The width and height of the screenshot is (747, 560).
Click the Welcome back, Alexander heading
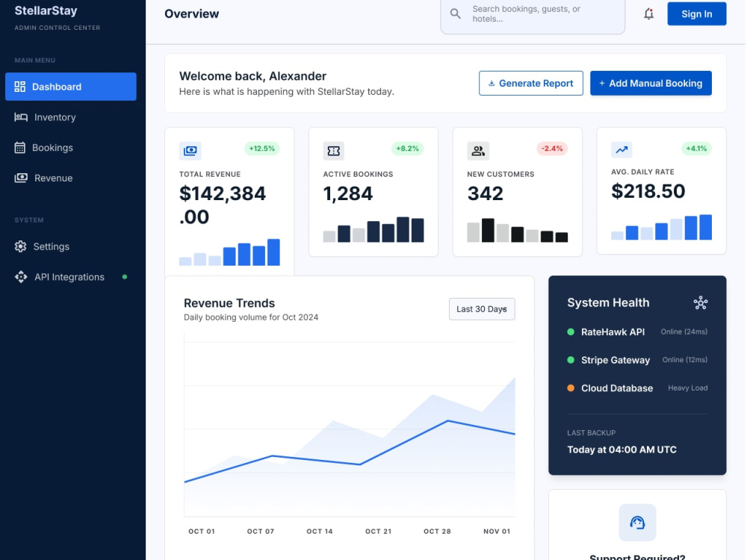[x=252, y=76]
